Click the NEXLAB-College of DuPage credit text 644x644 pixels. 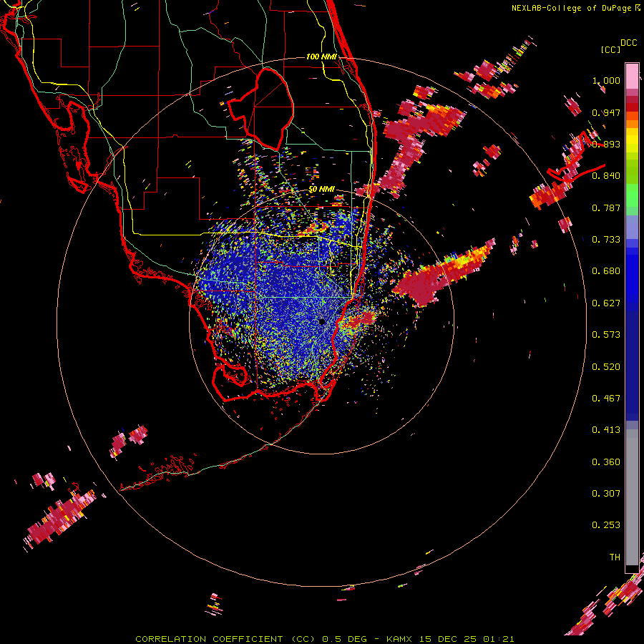pos(572,8)
